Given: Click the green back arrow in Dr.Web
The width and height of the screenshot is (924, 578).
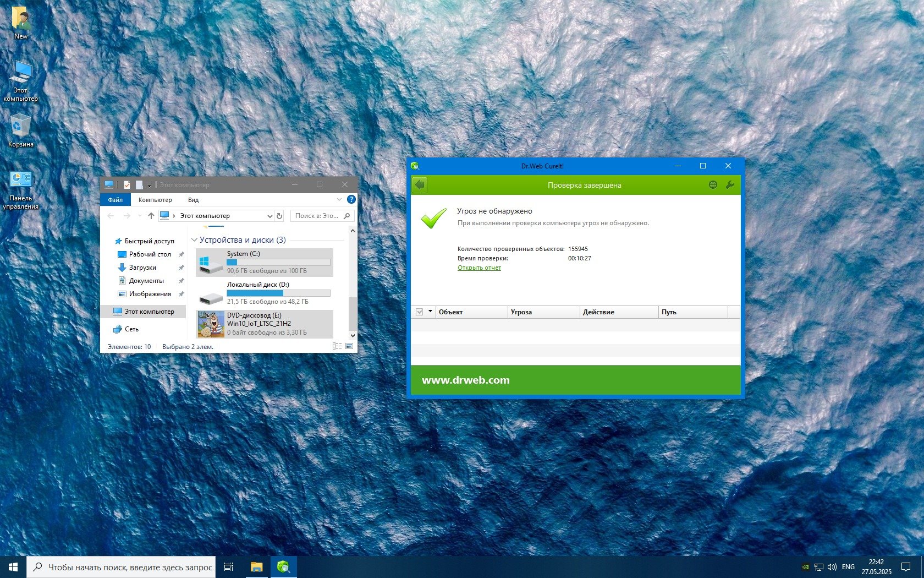Looking at the screenshot, I should pos(420,185).
